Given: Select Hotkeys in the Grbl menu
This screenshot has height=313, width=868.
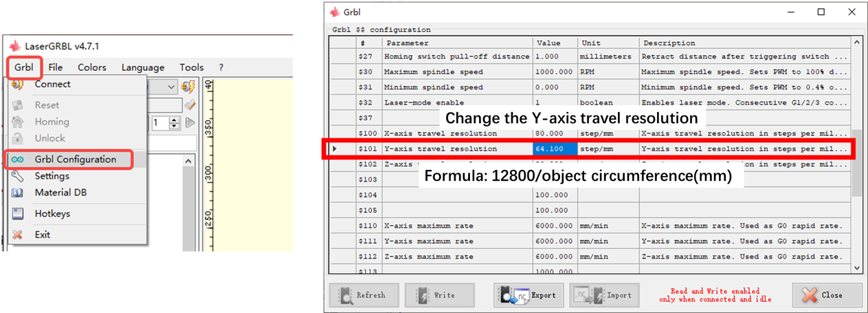Looking at the screenshot, I should click(x=52, y=213).
